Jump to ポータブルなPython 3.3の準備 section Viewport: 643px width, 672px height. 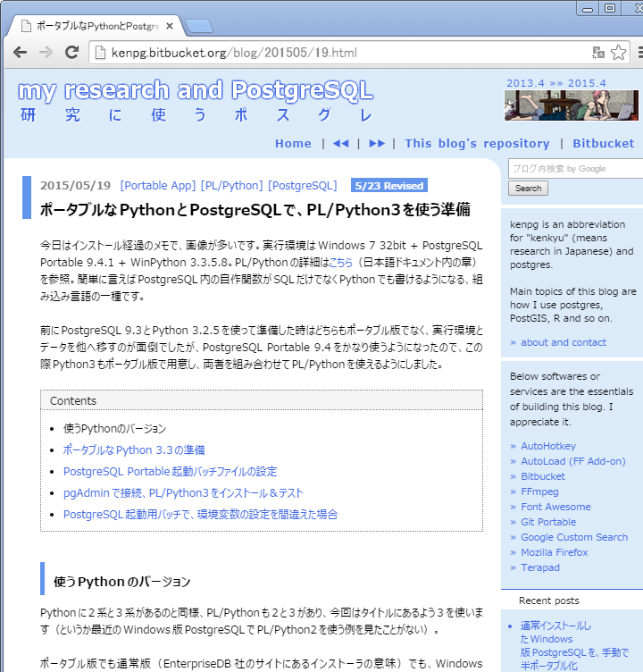(134, 450)
